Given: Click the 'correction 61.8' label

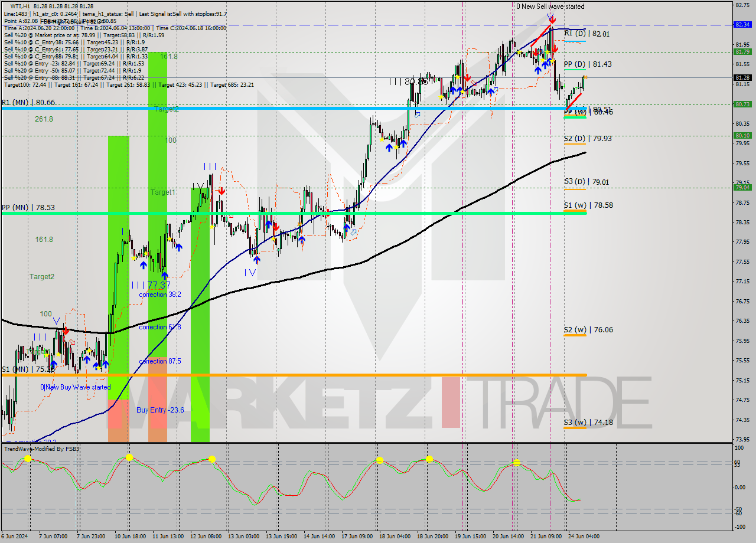Looking at the screenshot, I should (160, 327).
